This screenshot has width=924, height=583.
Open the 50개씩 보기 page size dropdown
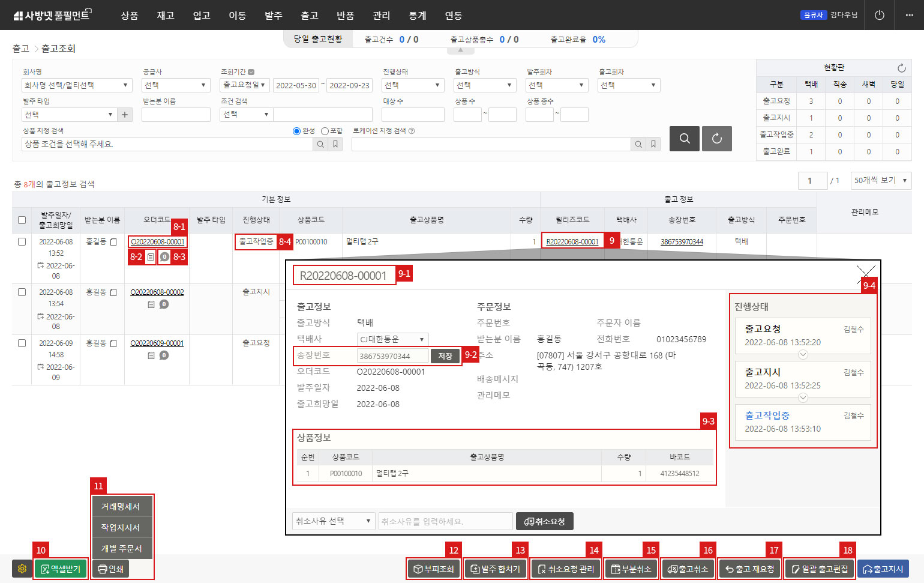point(880,180)
